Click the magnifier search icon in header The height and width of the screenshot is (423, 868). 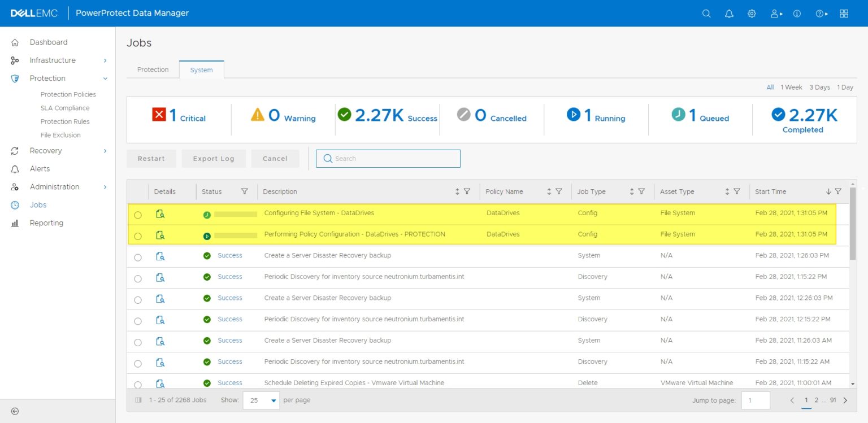[x=706, y=14]
